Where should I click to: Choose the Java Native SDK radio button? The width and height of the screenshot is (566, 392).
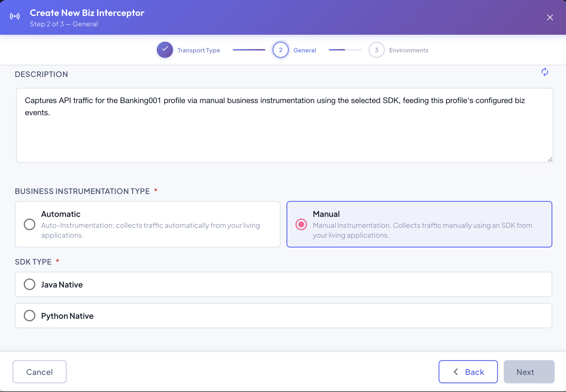coord(30,284)
